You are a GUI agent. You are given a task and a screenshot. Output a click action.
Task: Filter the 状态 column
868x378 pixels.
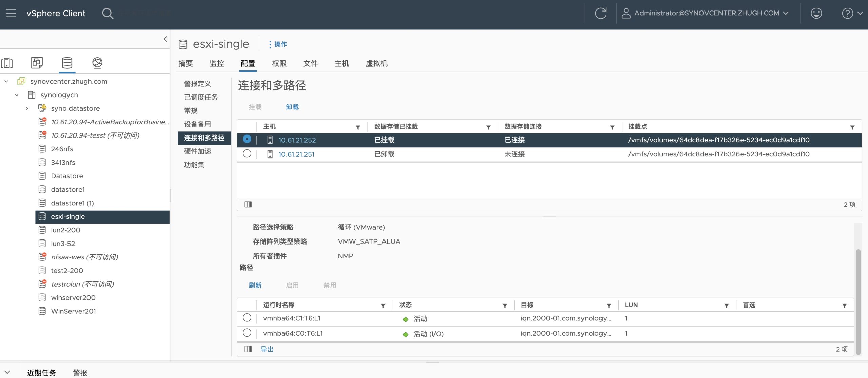pyautogui.click(x=505, y=306)
